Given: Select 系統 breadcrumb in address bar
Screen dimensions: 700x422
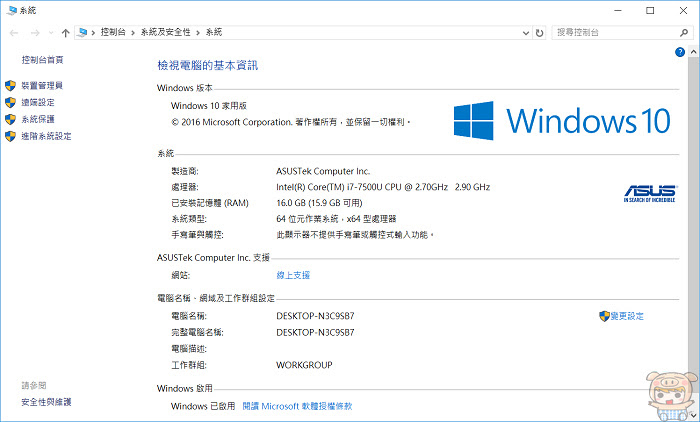Looking at the screenshot, I should [x=214, y=32].
